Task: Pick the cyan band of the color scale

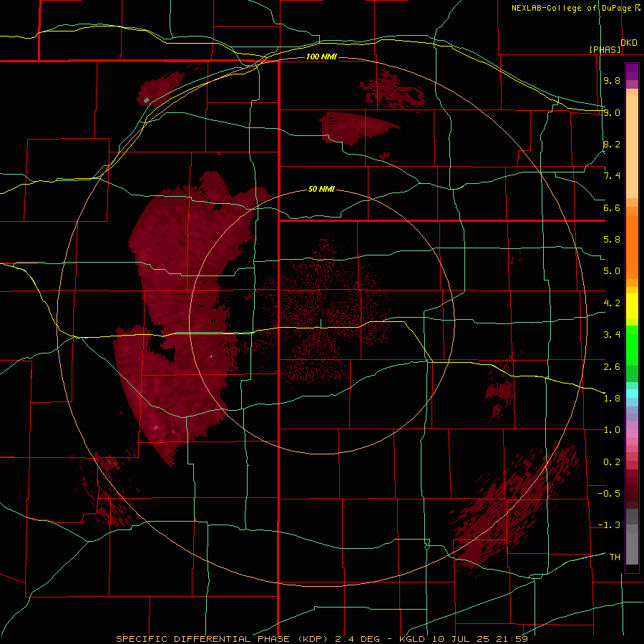Action: pyautogui.click(x=632, y=393)
